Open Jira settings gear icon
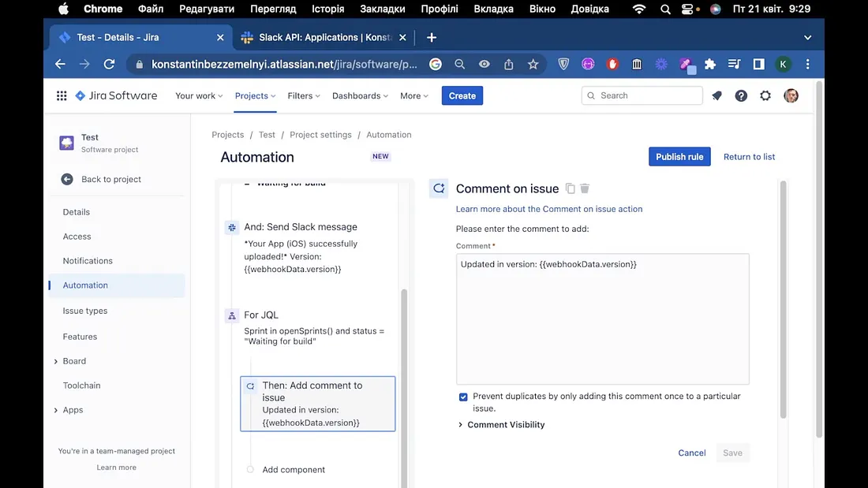 click(765, 95)
